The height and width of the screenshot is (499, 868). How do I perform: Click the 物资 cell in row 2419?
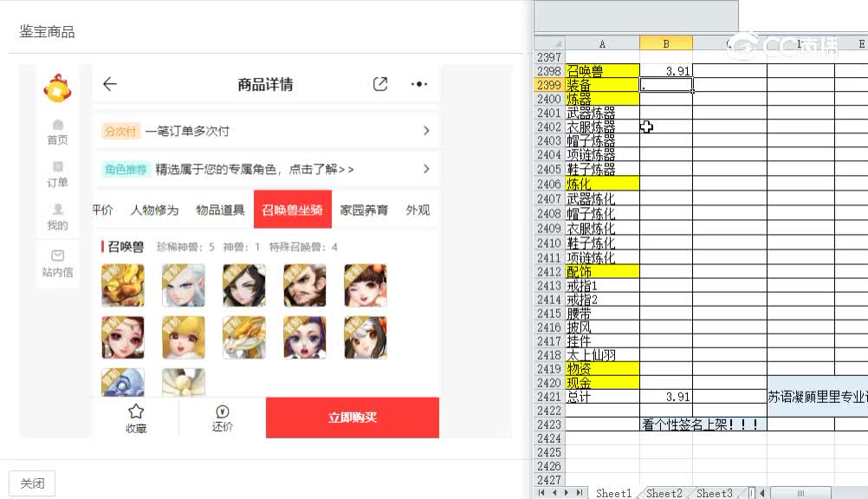pyautogui.click(x=602, y=369)
